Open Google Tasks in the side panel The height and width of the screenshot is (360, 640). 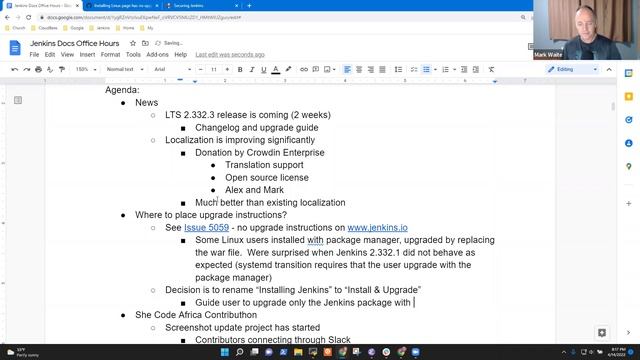(x=629, y=120)
